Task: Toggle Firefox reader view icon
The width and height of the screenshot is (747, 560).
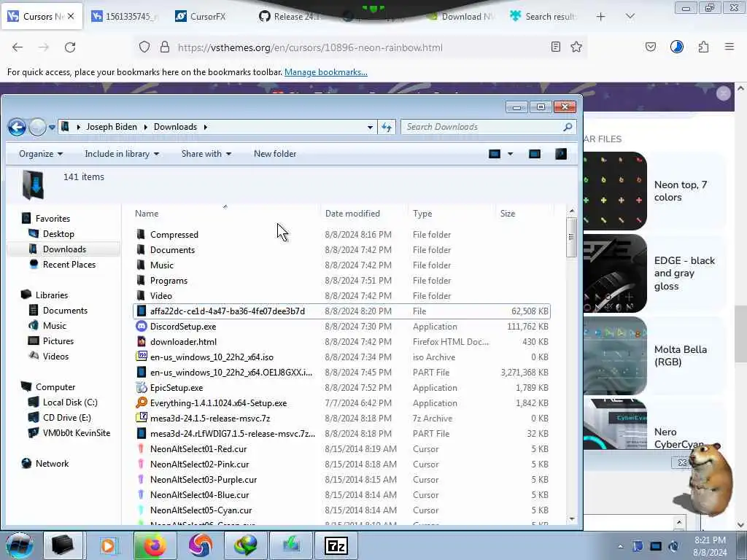Action: coord(555,47)
